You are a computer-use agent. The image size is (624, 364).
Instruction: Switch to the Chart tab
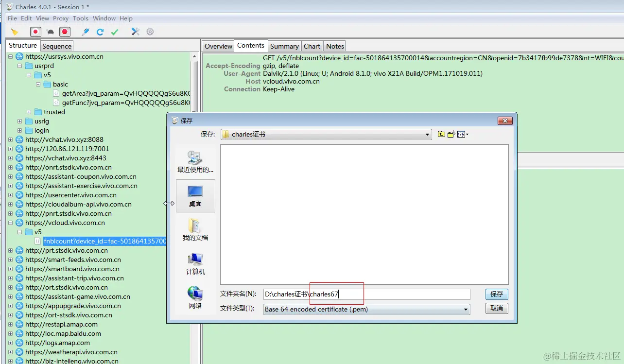[x=312, y=46]
